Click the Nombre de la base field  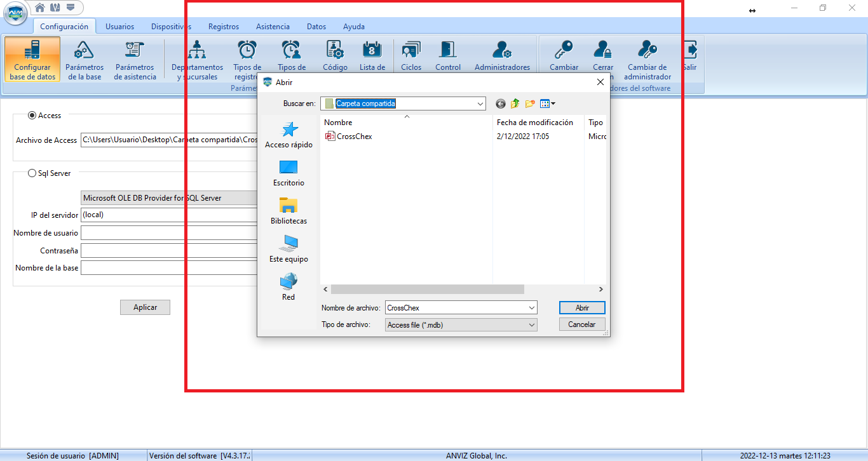[169, 268]
